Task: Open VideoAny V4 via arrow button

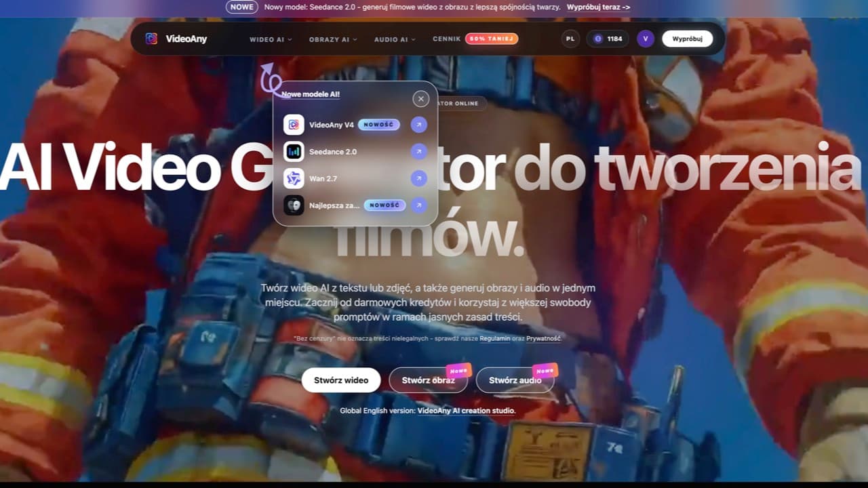Action: [418, 125]
